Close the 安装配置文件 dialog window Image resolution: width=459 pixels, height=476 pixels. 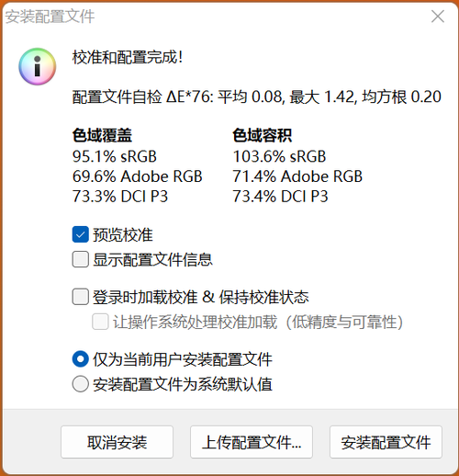coord(438,17)
